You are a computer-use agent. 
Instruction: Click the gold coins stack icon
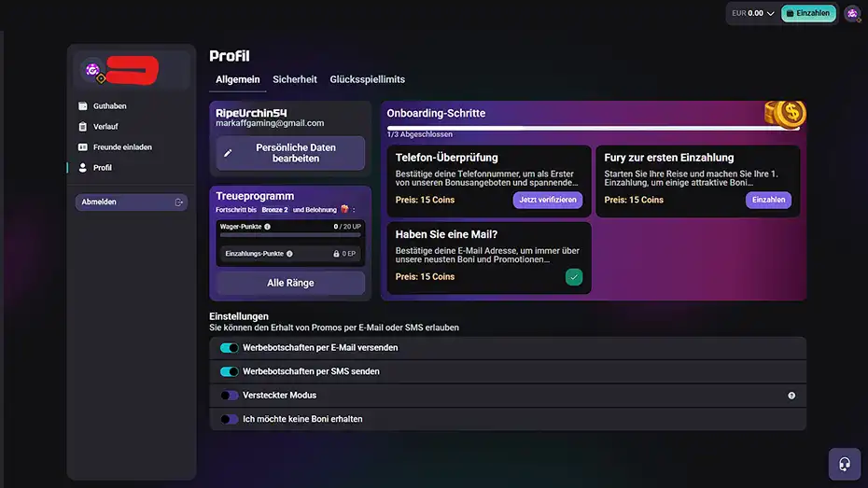click(x=784, y=113)
